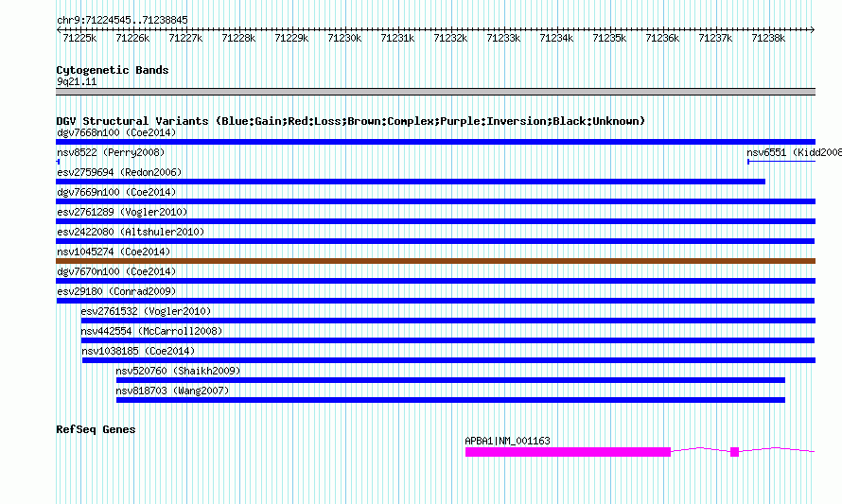
Task: Click the small magenta APBA1 exon square
Action: pyautogui.click(x=734, y=452)
